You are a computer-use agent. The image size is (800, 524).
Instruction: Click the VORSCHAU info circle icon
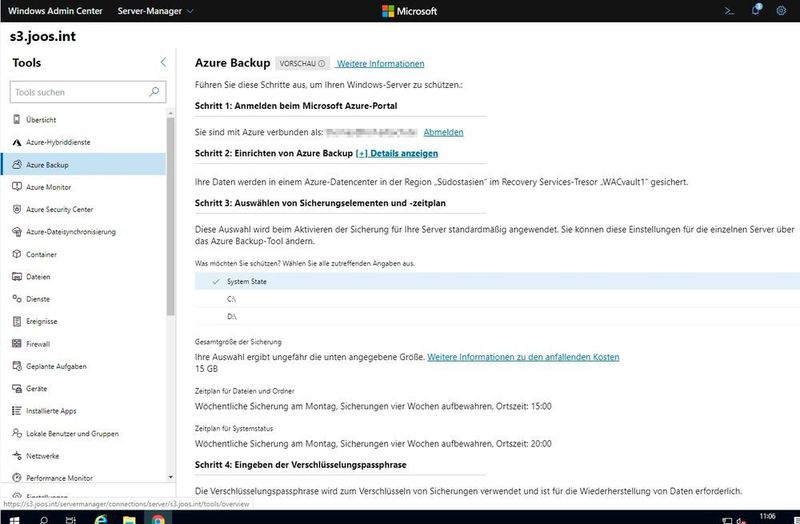click(321, 64)
